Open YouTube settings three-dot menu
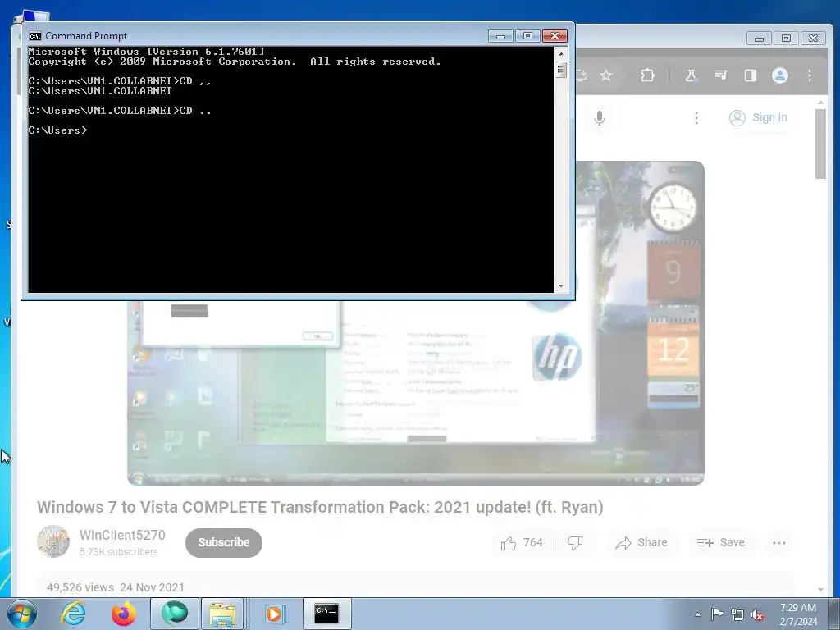Screen dimensions: 840x630 pyautogui.click(x=696, y=118)
